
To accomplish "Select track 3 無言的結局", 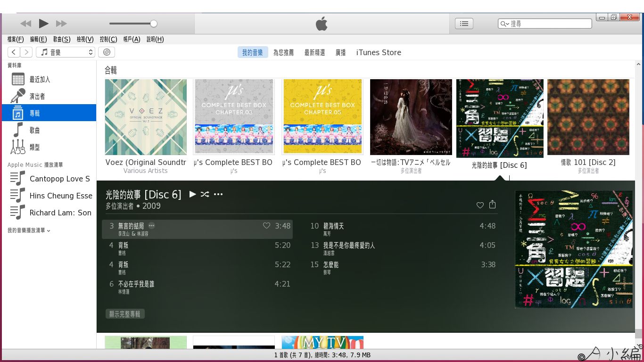I will click(197, 229).
